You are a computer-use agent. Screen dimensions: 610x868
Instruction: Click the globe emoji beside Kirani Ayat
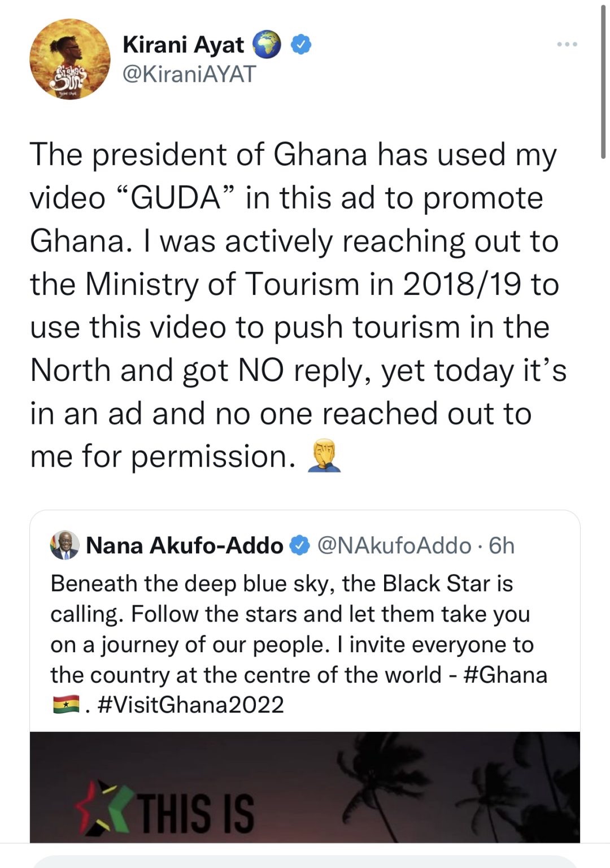pos(266,45)
